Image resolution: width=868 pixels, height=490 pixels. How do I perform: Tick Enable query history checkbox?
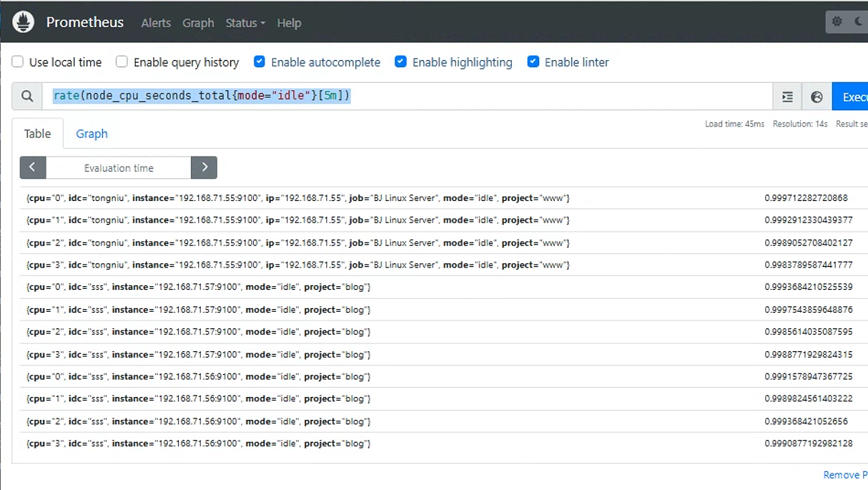[122, 62]
